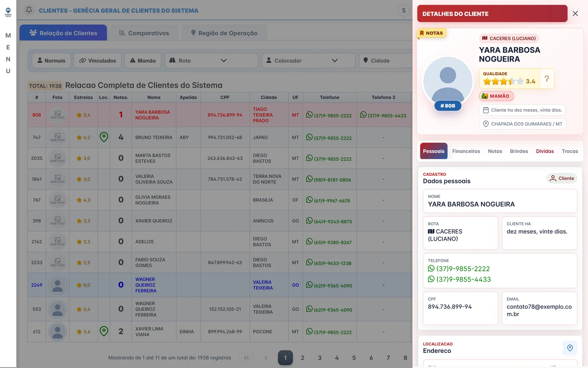Click WhatsApp icon for (37)9-9855-4433 in details
588x368 pixels.
pyautogui.click(x=431, y=279)
